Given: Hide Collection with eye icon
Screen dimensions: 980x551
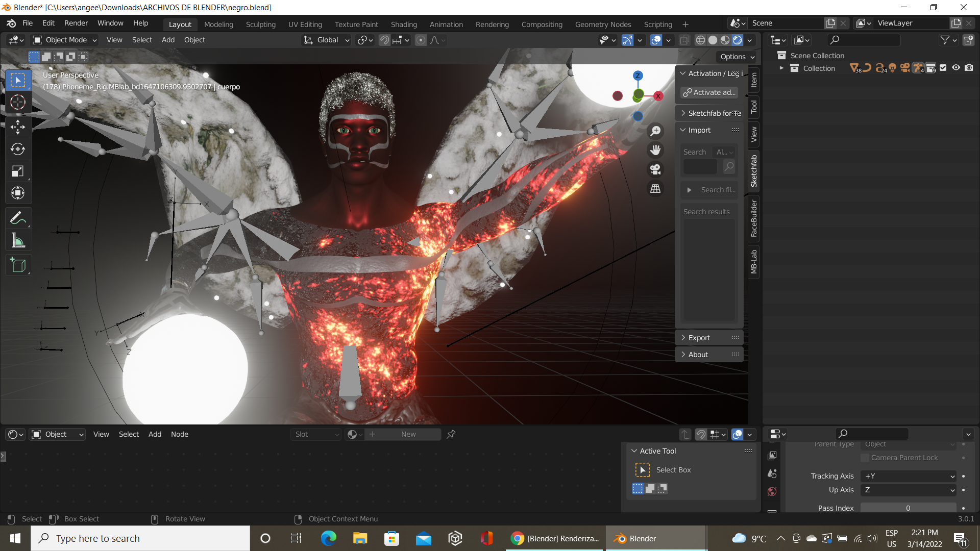Looking at the screenshot, I should coord(956,68).
